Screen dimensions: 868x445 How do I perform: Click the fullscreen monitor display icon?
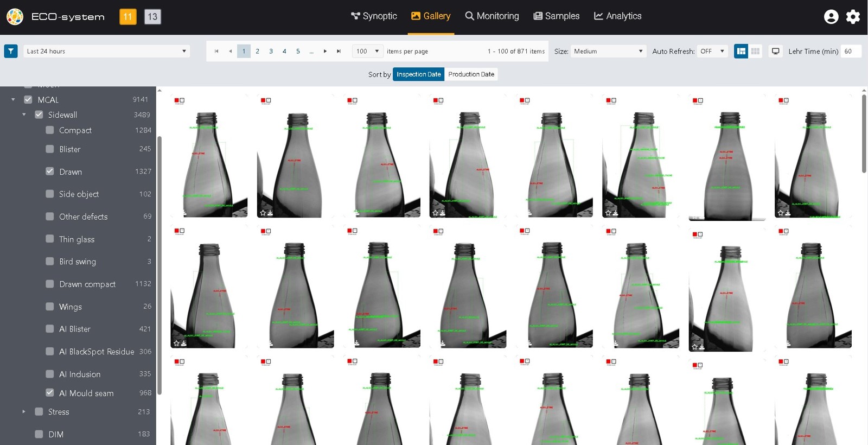coord(776,51)
